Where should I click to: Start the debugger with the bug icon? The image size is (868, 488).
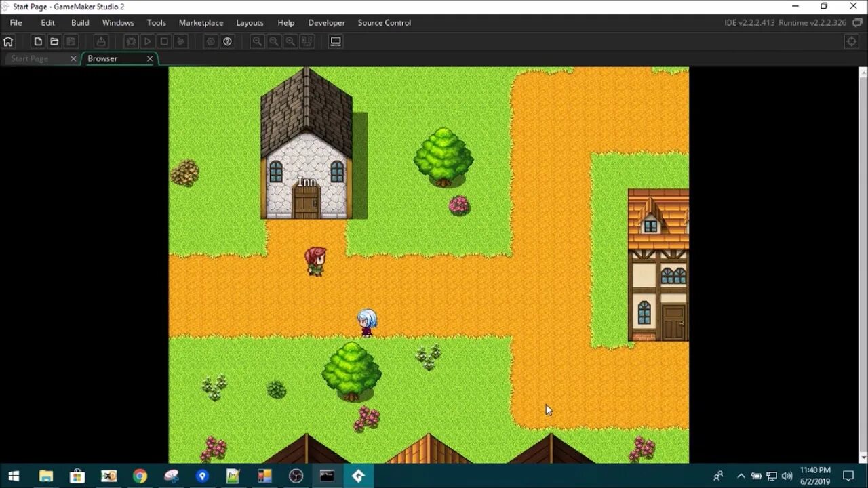131,41
